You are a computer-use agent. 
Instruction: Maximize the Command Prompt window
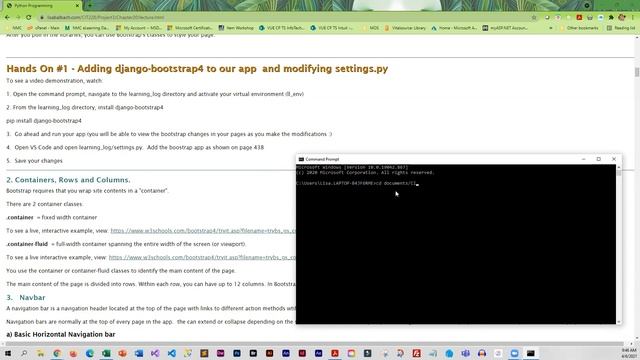(599, 159)
